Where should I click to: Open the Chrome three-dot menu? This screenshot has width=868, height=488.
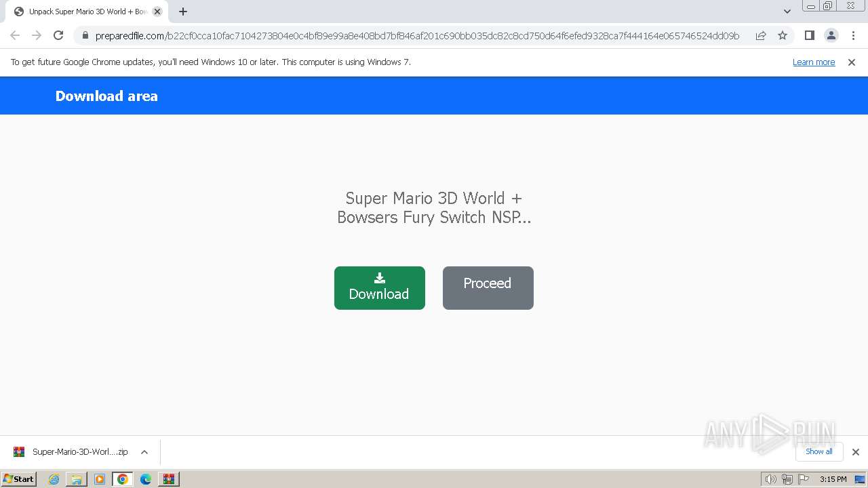853,35
